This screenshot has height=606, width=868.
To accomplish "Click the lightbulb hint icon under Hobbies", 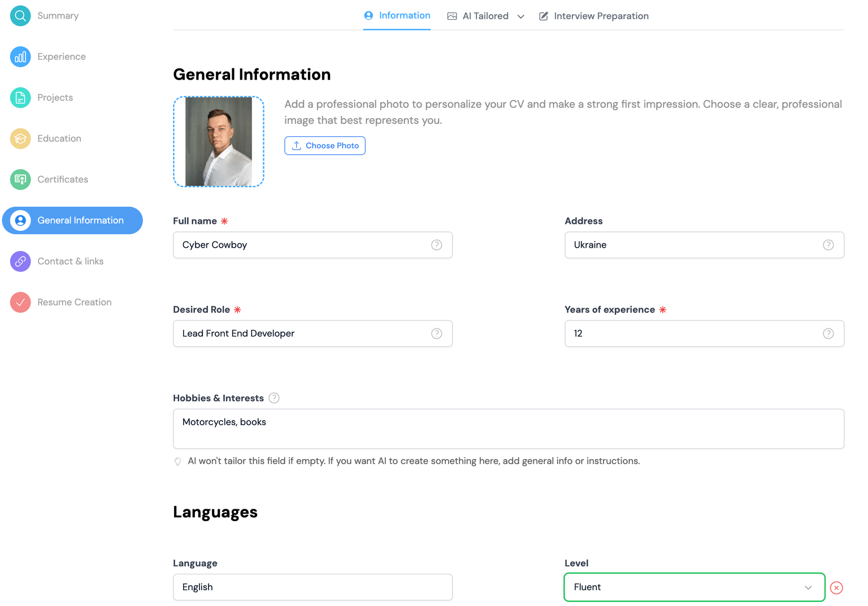I will tap(178, 462).
